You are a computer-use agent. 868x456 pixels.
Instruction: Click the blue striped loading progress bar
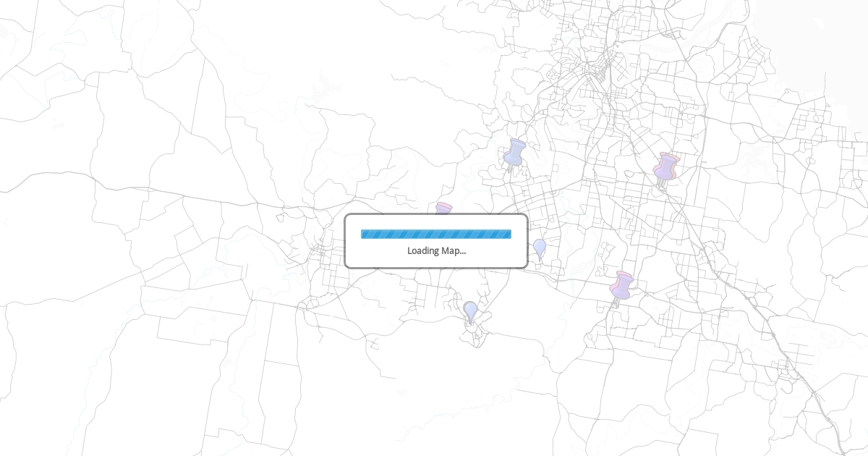click(436, 234)
